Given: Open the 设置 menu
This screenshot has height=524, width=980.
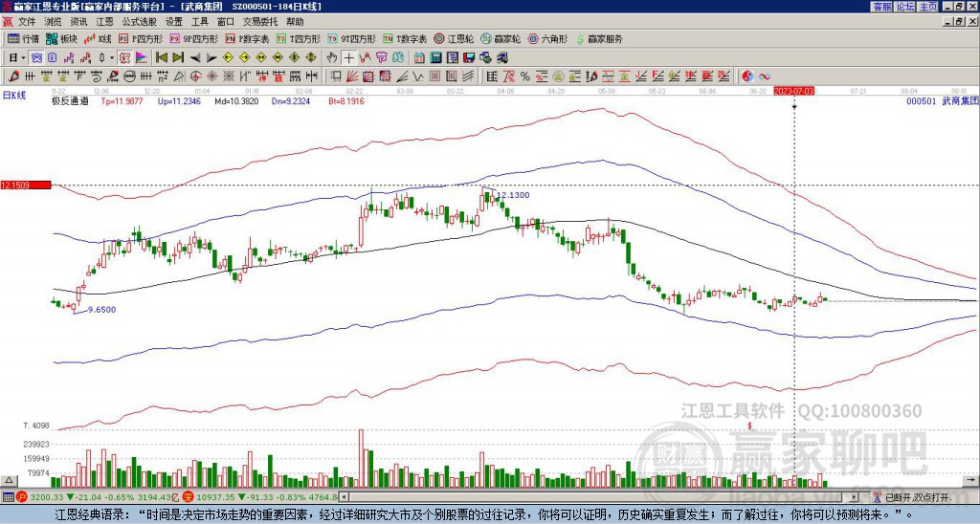Looking at the screenshot, I should pyautogui.click(x=174, y=22).
